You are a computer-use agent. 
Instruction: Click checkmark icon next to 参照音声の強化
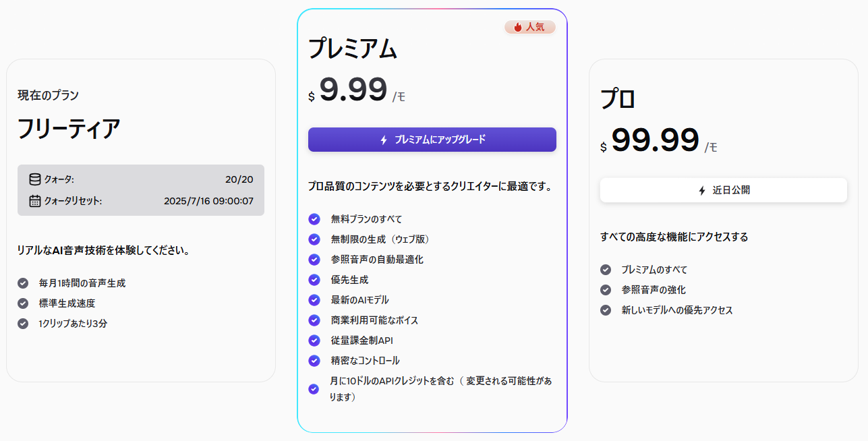(606, 290)
